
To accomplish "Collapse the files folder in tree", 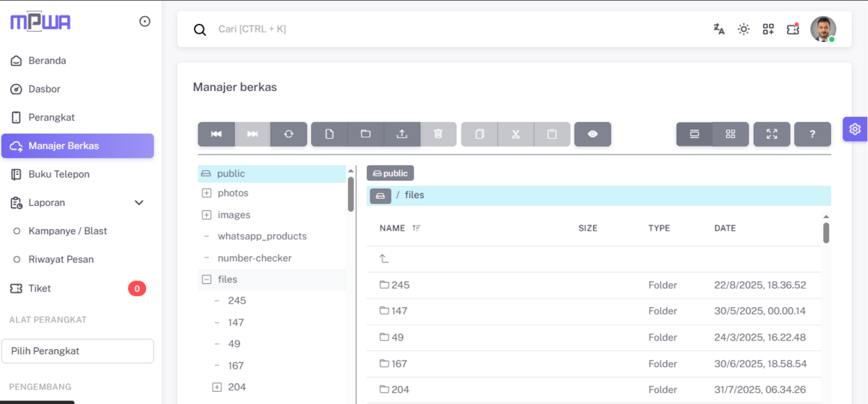I will pyautogui.click(x=206, y=280).
